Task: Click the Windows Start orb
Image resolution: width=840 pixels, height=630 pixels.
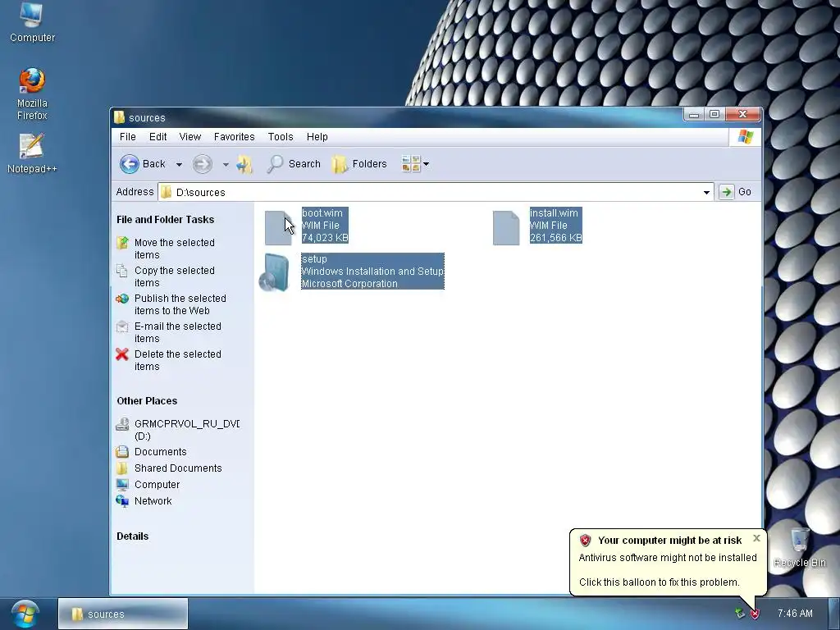Action: click(25, 614)
